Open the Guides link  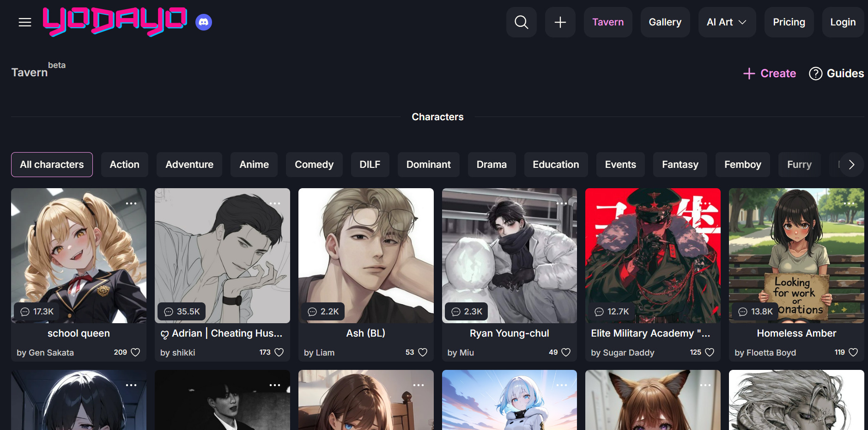pyautogui.click(x=837, y=74)
